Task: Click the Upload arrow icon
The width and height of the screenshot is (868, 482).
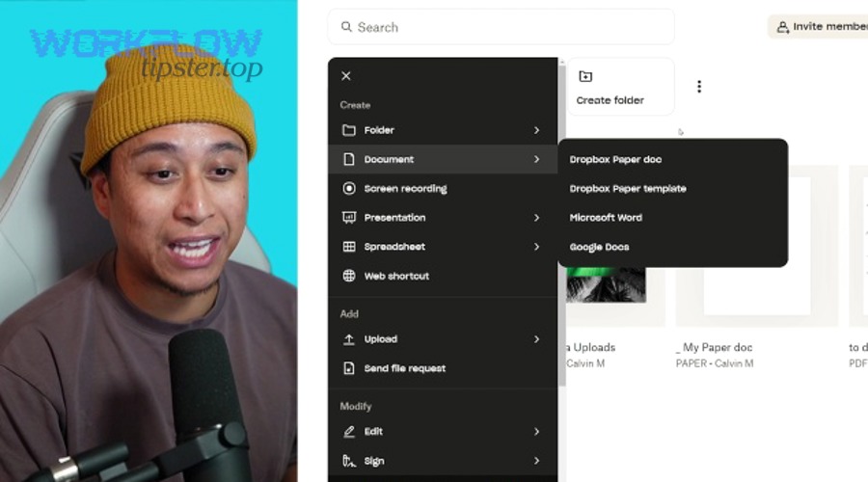Action: tap(349, 339)
